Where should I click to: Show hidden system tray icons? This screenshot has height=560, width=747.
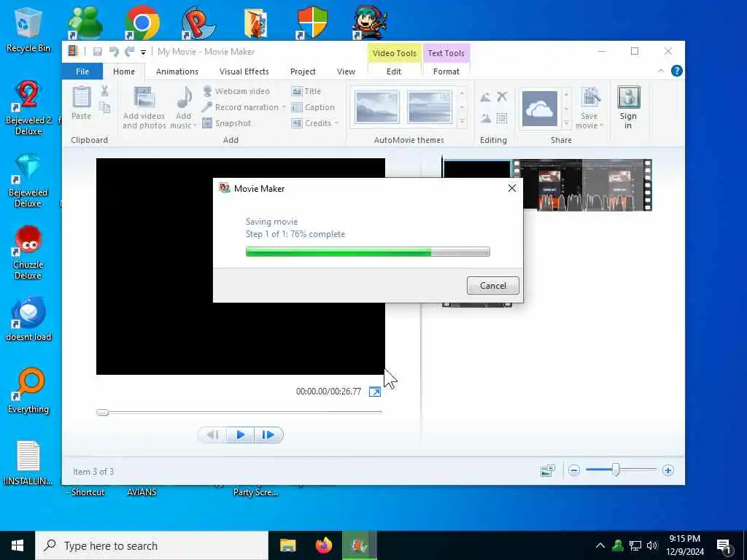tap(600, 545)
